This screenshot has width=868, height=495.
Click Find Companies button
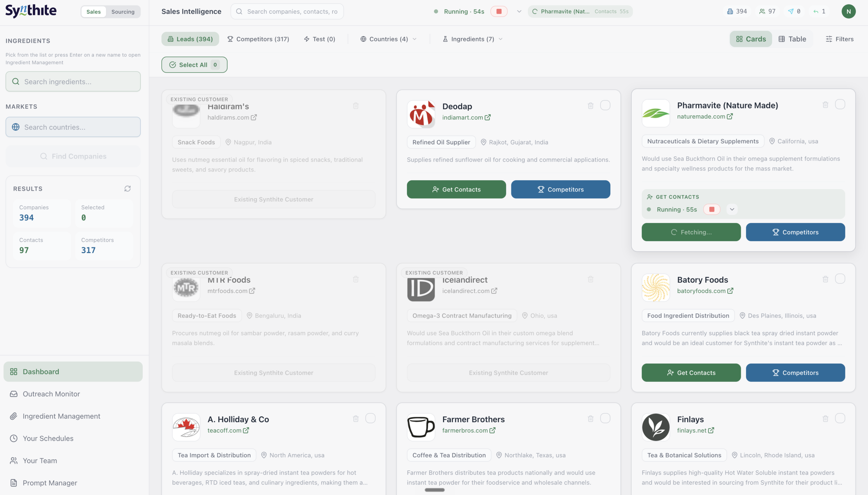(x=73, y=156)
